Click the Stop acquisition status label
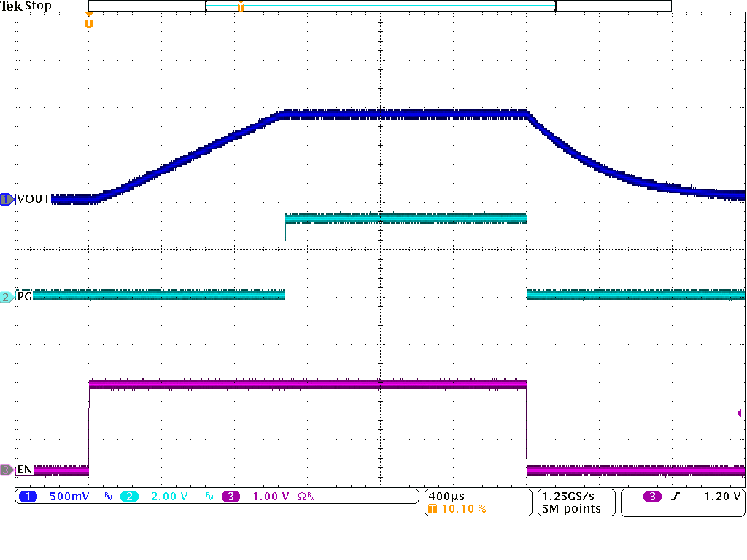Screen dimensions: 747x560 (x=38, y=7)
